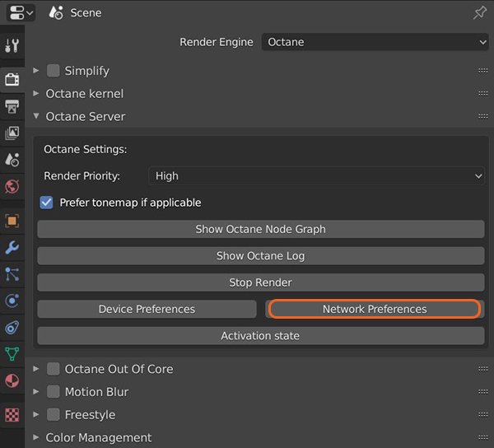
Task: Click Show Octane Log button
Action: [x=261, y=256]
